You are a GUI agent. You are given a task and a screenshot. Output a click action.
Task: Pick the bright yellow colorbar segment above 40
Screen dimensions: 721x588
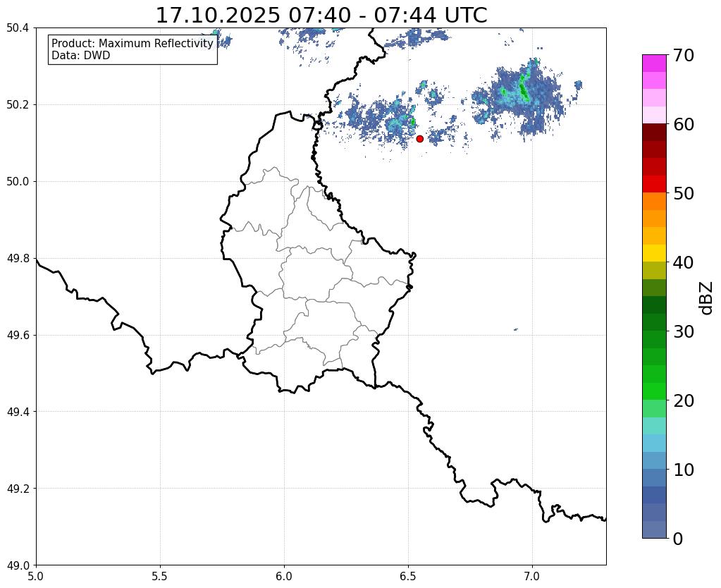[654, 253]
